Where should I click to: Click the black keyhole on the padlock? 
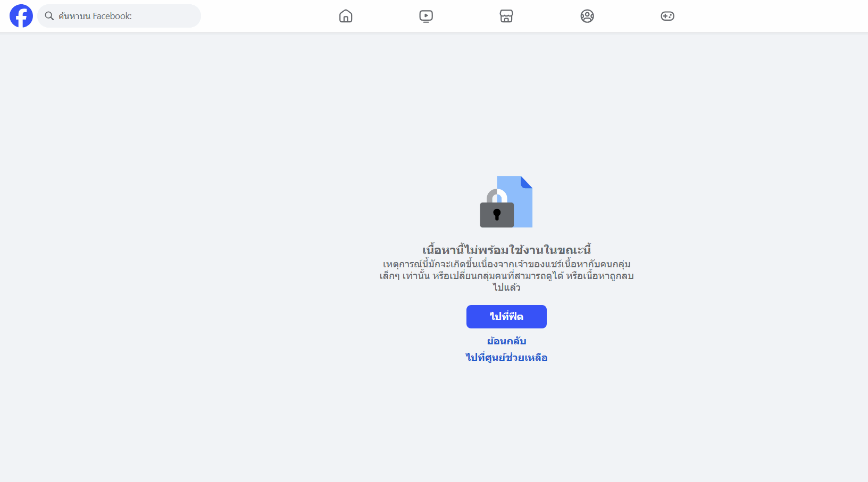[497, 214]
